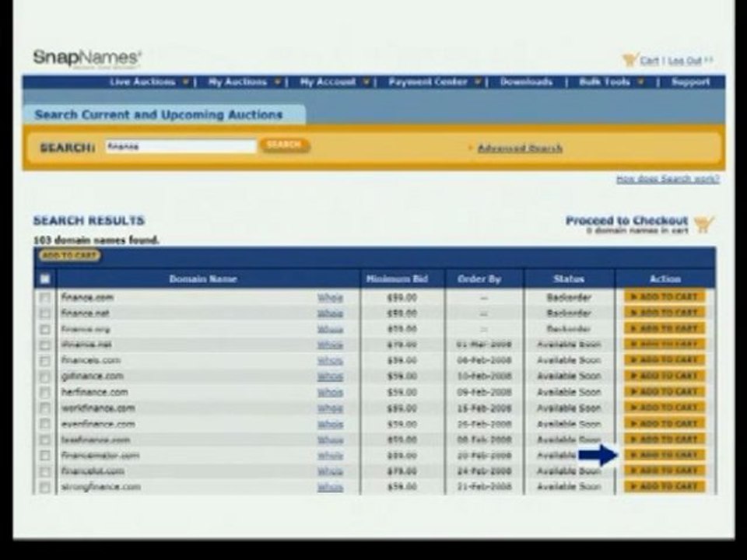Expand the Payment Center dropdown arrow
Image resolution: width=747 pixels, height=560 pixels.
click(478, 82)
